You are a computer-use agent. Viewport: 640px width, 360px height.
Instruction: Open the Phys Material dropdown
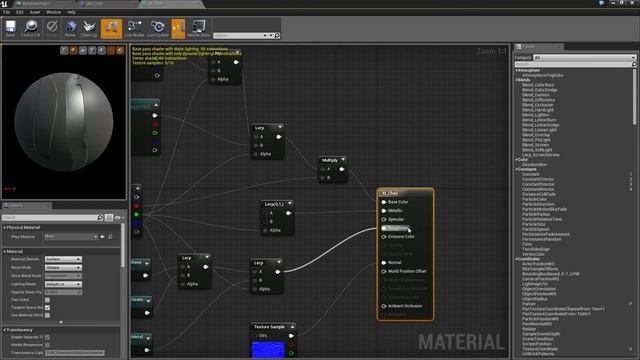coord(71,237)
